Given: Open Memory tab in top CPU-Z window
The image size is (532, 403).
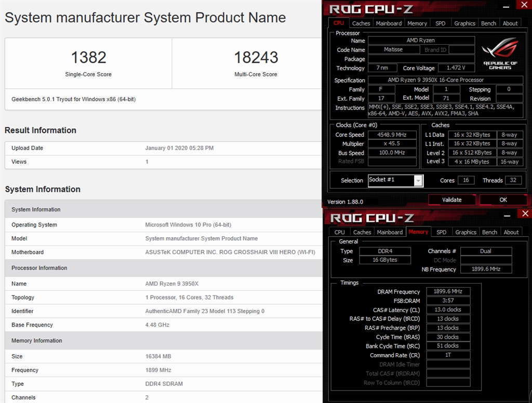Looking at the screenshot, I should pyautogui.click(x=417, y=23).
